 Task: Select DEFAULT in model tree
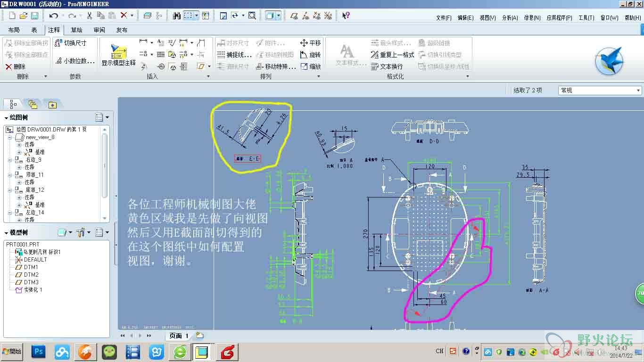coord(35,260)
